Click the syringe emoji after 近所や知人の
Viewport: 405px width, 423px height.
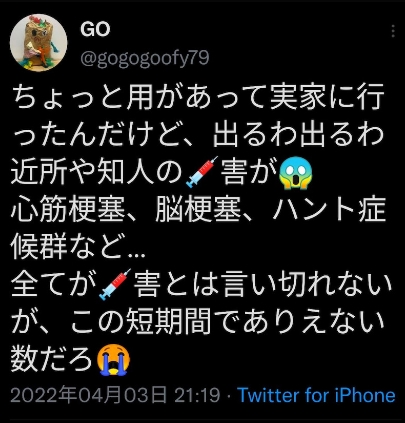pyautogui.click(x=200, y=171)
